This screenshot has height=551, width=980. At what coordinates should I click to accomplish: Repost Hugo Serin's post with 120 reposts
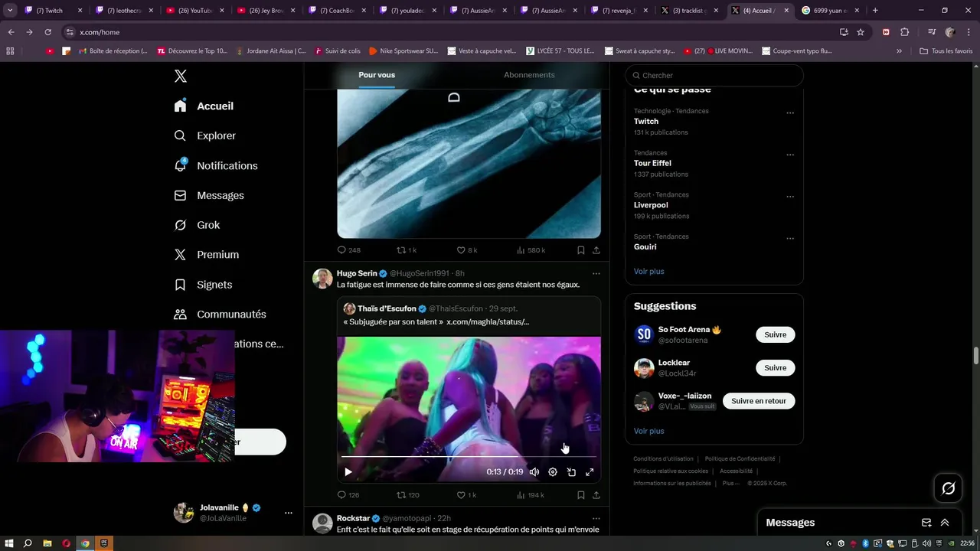click(x=408, y=495)
